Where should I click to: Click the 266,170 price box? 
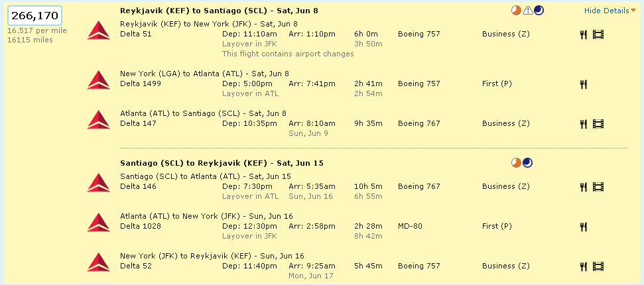[x=34, y=15]
